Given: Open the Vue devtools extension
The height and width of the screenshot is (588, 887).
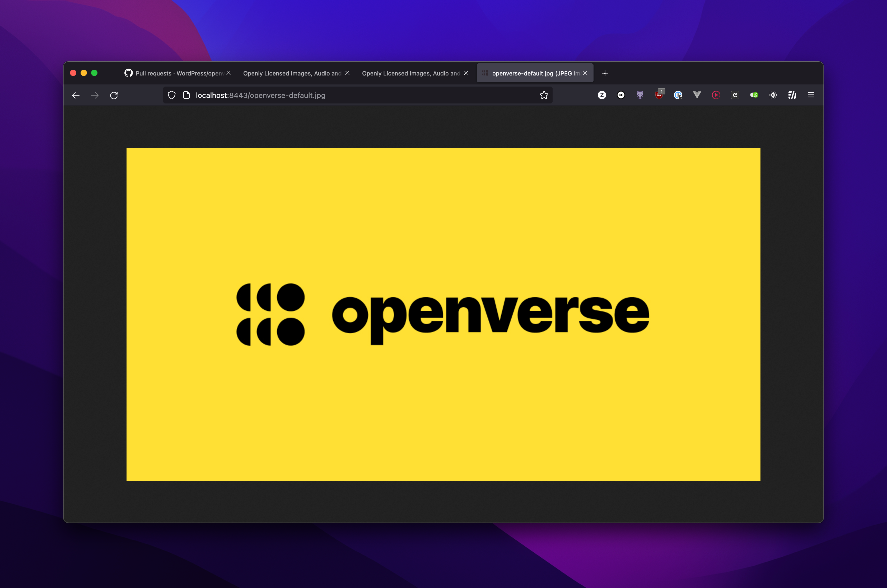Looking at the screenshot, I should click(697, 95).
